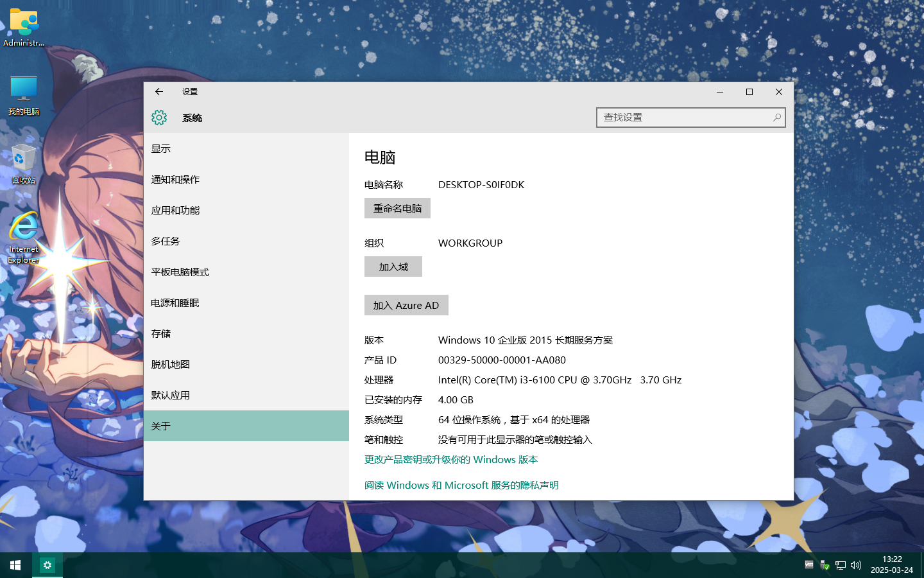924x578 pixels.
Task: Select the Internet Explorer desktop icon
Action: [24, 238]
